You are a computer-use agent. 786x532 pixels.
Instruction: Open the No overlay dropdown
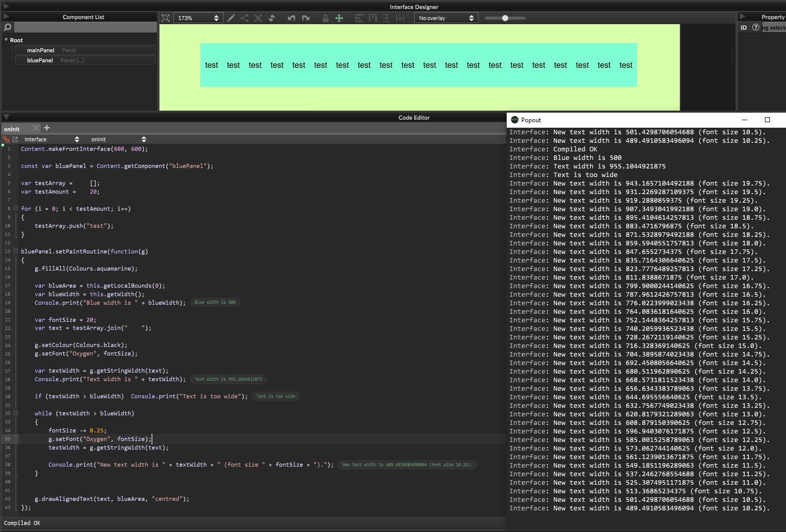pos(445,18)
